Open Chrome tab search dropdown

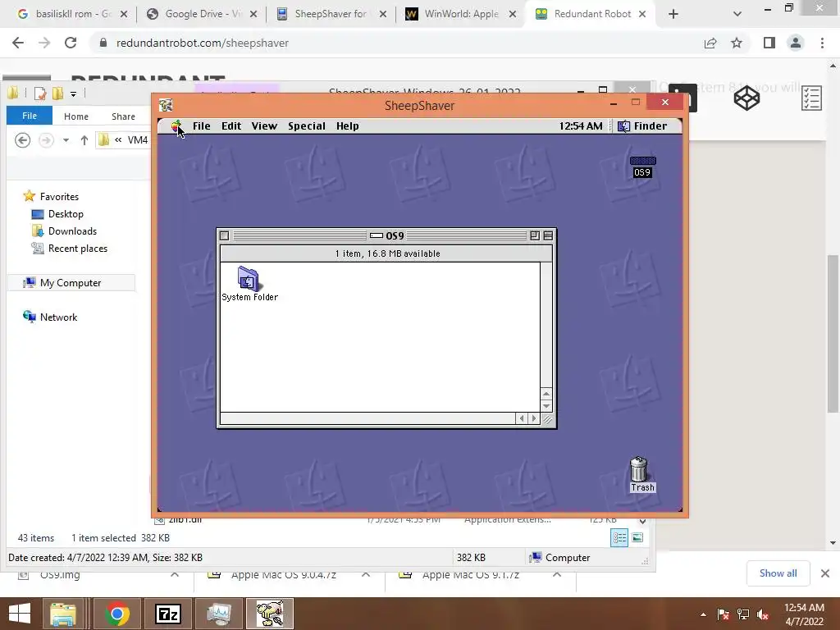737,15
